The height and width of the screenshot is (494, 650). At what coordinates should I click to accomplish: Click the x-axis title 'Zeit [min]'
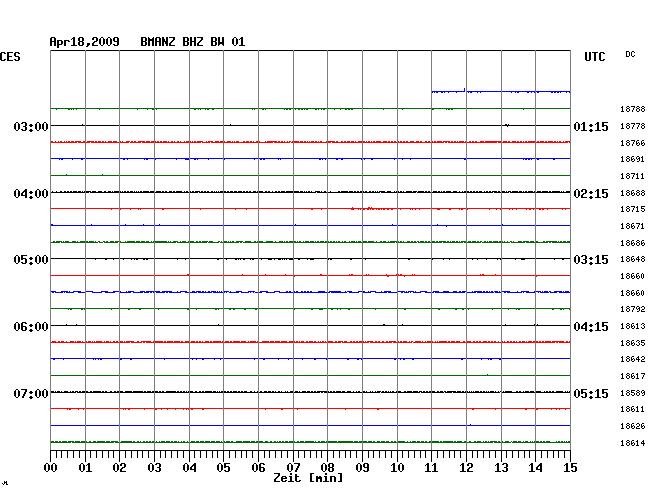[x=308, y=478]
